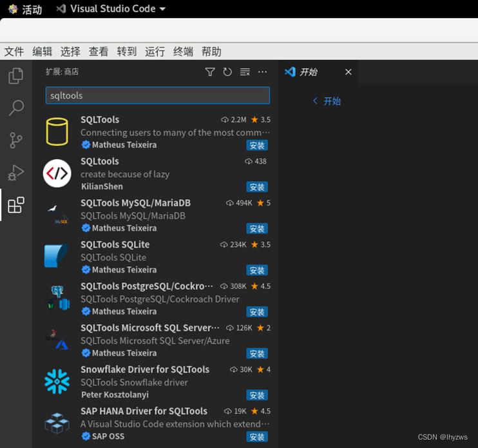Viewport: 478px width, 448px height.
Task: Click the blue 开始 back link
Action: pos(332,101)
